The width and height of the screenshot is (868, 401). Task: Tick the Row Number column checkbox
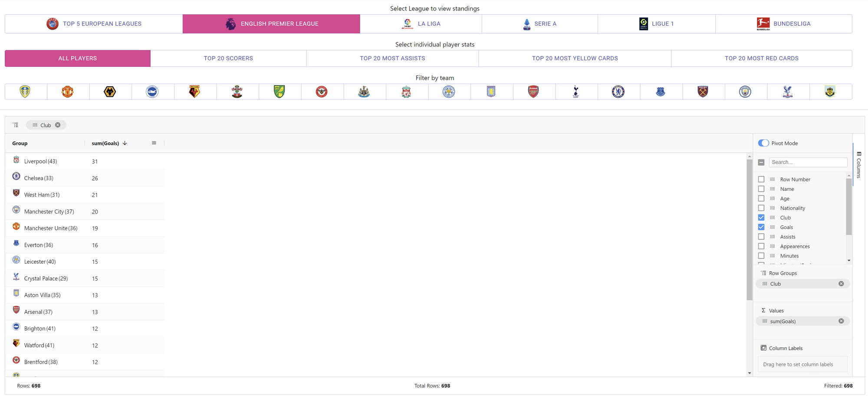tap(761, 179)
